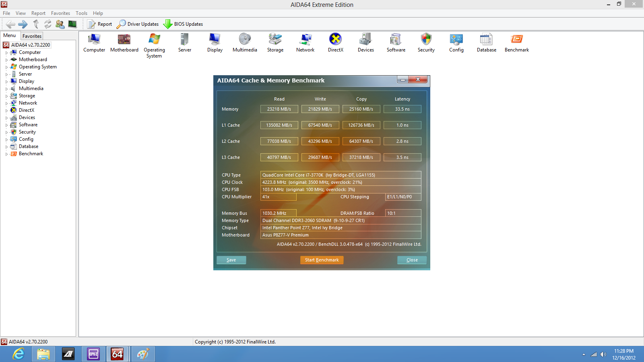This screenshot has width=644, height=362.
Task: Select Software in the tree
Action: [x=28, y=125]
